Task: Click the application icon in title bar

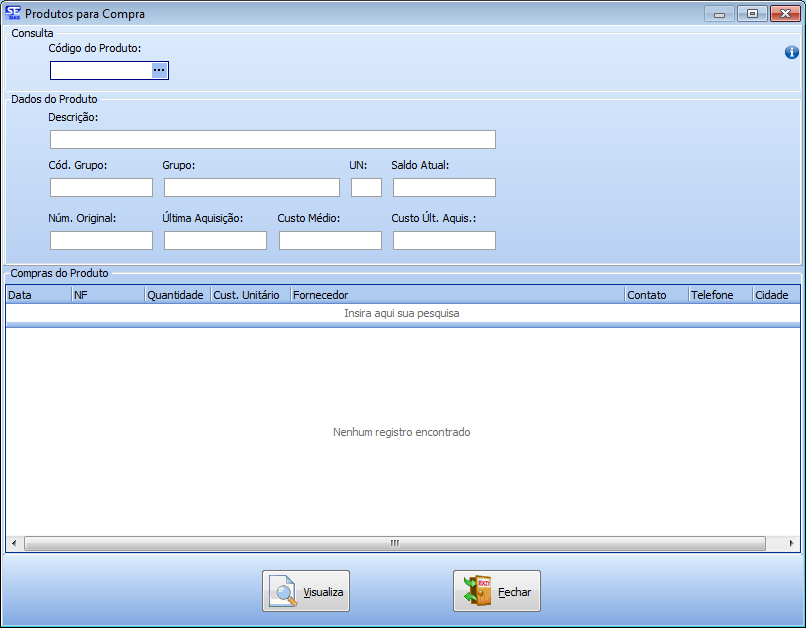Action: point(13,14)
